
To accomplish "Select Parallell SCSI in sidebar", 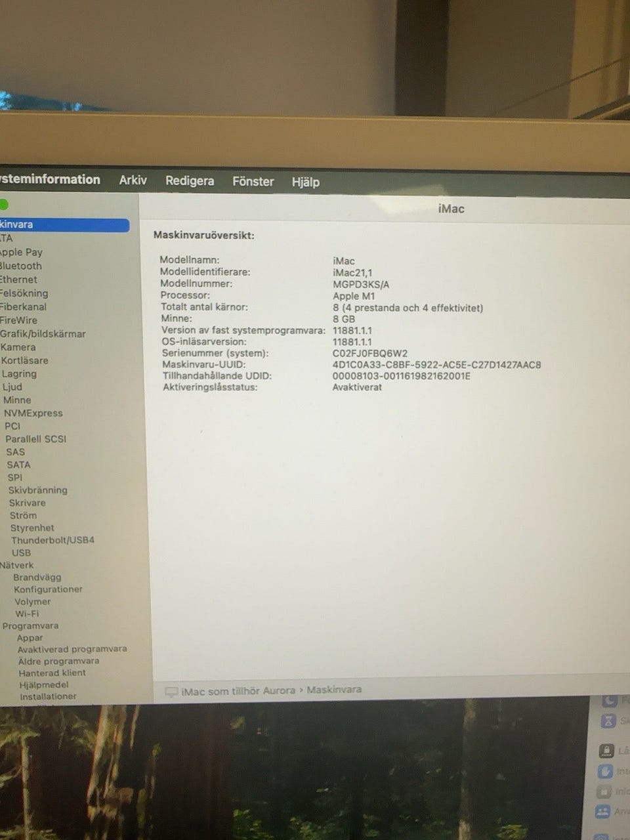I will coord(36,439).
